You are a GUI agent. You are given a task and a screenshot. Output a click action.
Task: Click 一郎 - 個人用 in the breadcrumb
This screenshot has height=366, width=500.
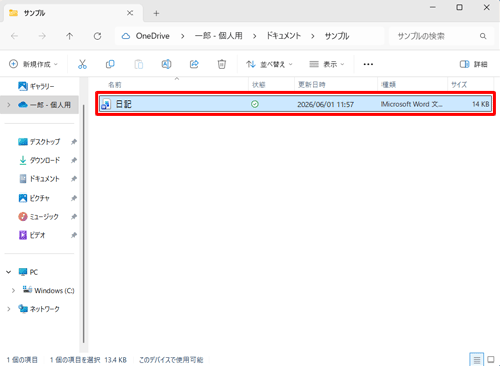tap(219, 36)
